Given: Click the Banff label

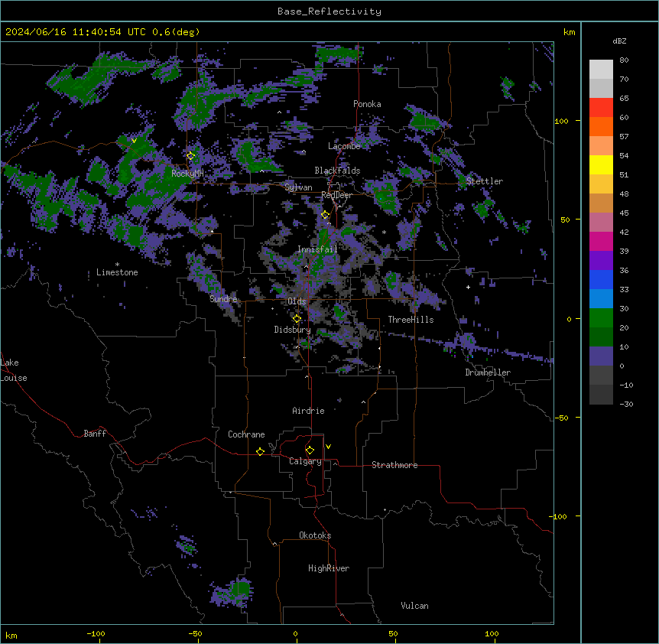Looking at the screenshot, I should point(95,434).
